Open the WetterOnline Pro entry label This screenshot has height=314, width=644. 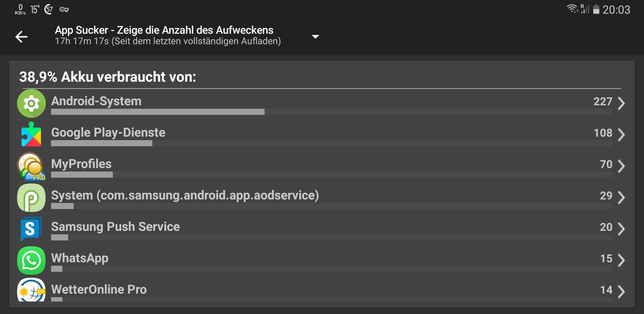coord(99,289)
